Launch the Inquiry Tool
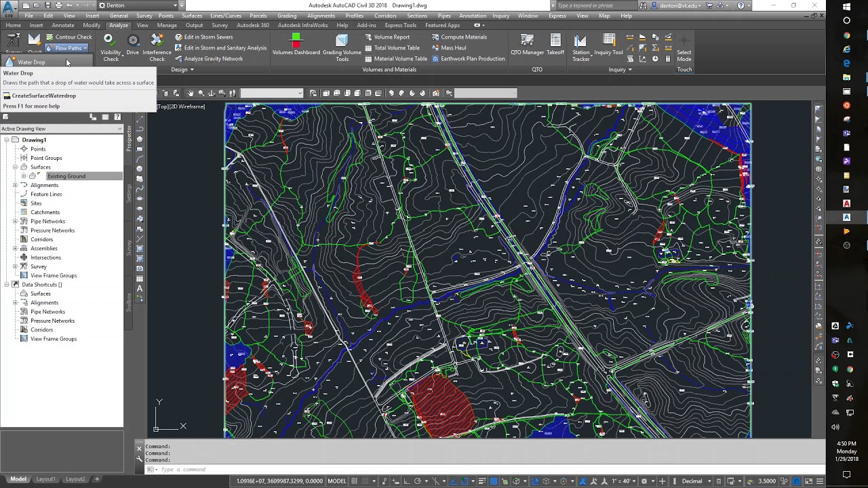The image size is (868, 488). pyautogui.click(x=608, y=45)
